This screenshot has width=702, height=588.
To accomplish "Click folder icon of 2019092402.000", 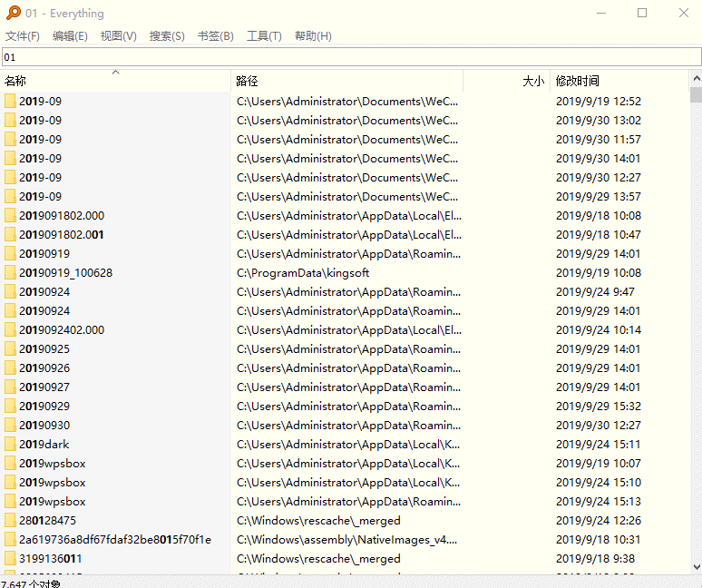I will pyautogui.click(x=10, y=329).
